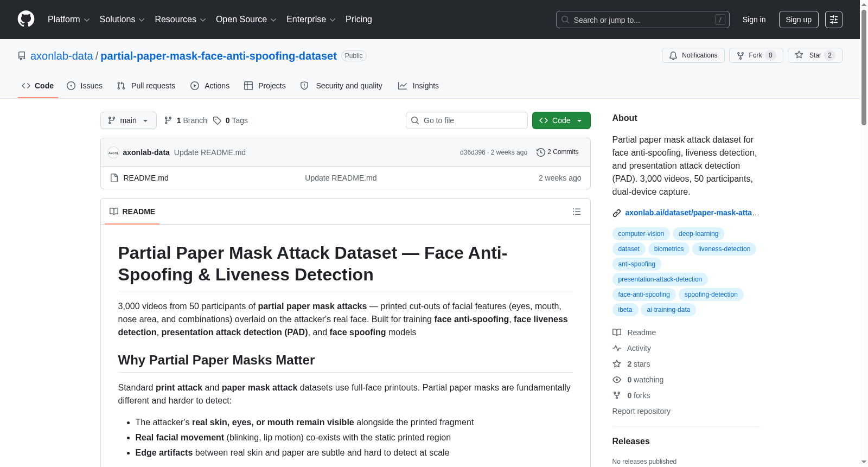Switch to the Projects tab
The width and height of the screenshot is (868, 467).
pos(265,86)
